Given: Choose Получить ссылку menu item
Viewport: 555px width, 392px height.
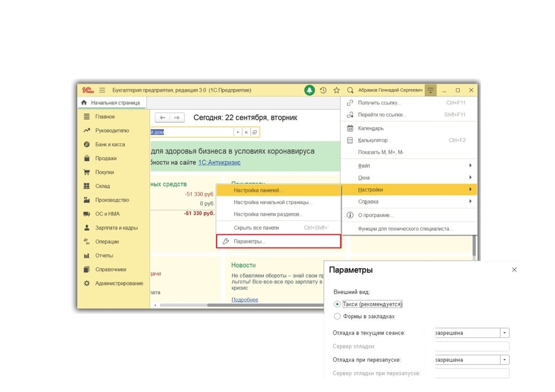Looking at the screenshot, I should (x=409, y=103).
